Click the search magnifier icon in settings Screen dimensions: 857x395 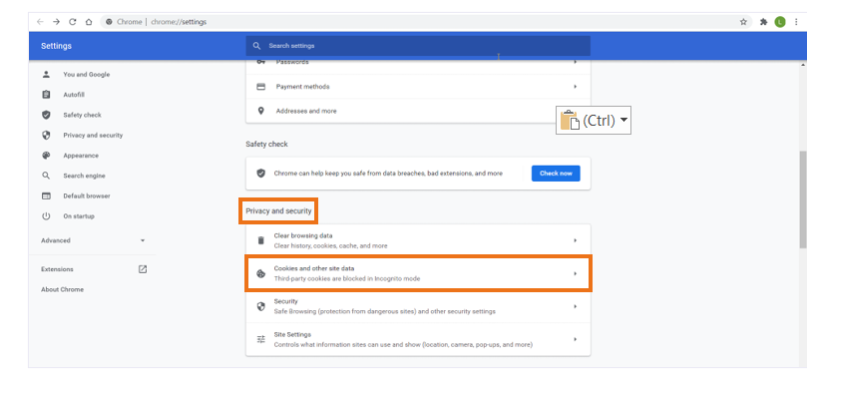tap(256, 46)
